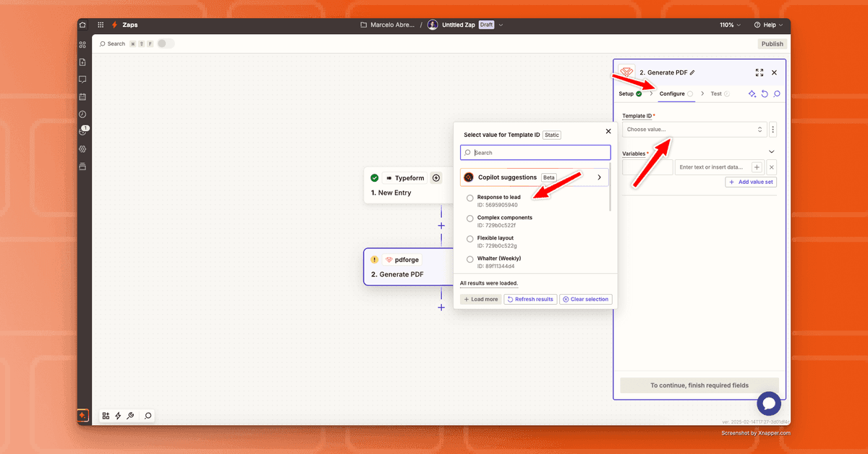Click the pencil icon to rename Generate PDF
868x454 pixels.
(692, 72)
